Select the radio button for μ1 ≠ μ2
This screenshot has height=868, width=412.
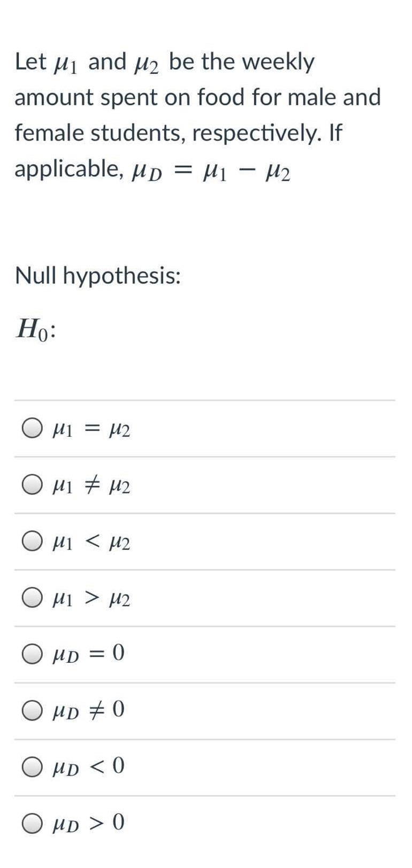(32, 484)
